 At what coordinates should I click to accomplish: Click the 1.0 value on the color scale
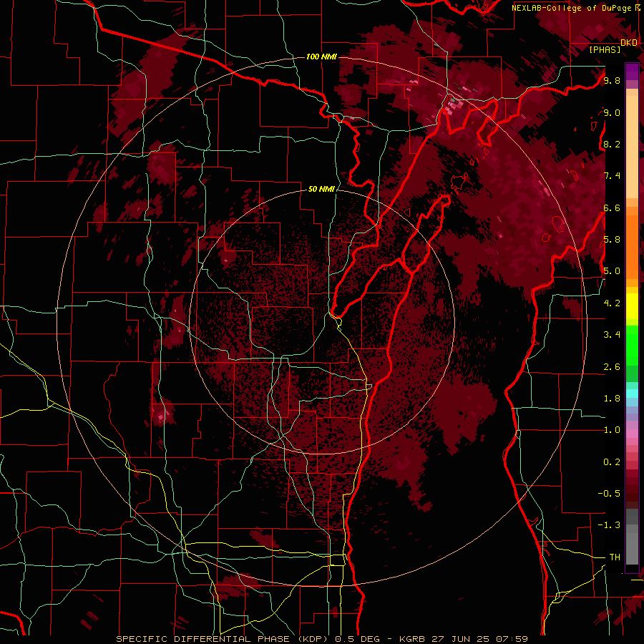pyautogui.click(x=612, y=430)
